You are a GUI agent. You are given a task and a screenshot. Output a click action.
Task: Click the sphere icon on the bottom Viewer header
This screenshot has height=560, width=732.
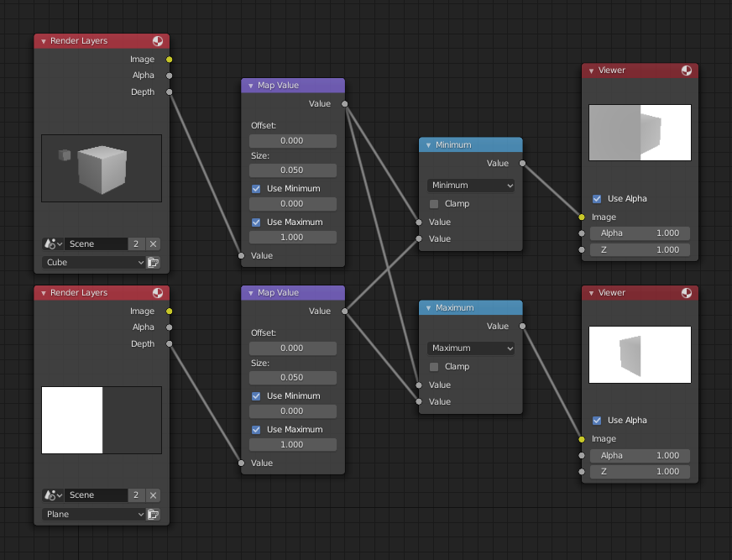688,292
